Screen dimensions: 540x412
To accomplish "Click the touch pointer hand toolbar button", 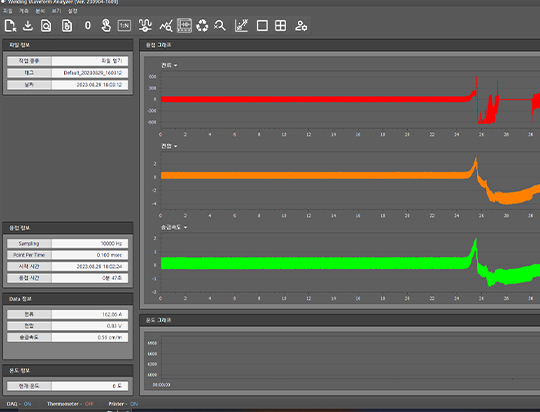I will coord(106,26).
